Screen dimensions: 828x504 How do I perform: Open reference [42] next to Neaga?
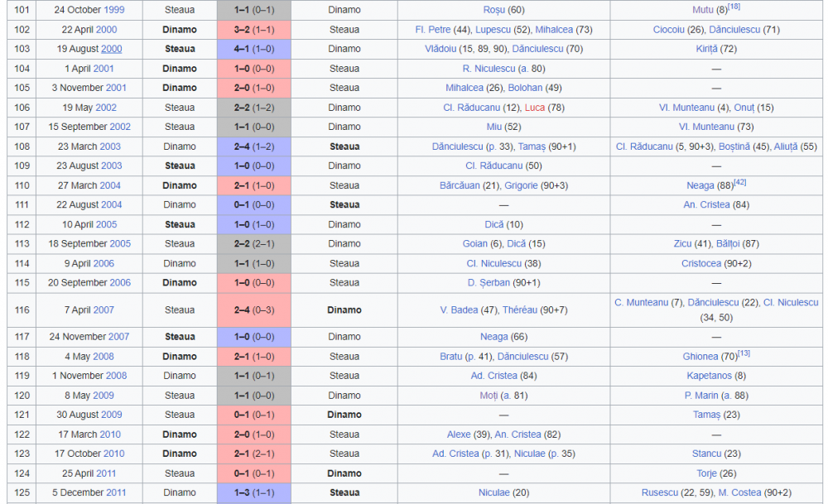pos(739,183)
